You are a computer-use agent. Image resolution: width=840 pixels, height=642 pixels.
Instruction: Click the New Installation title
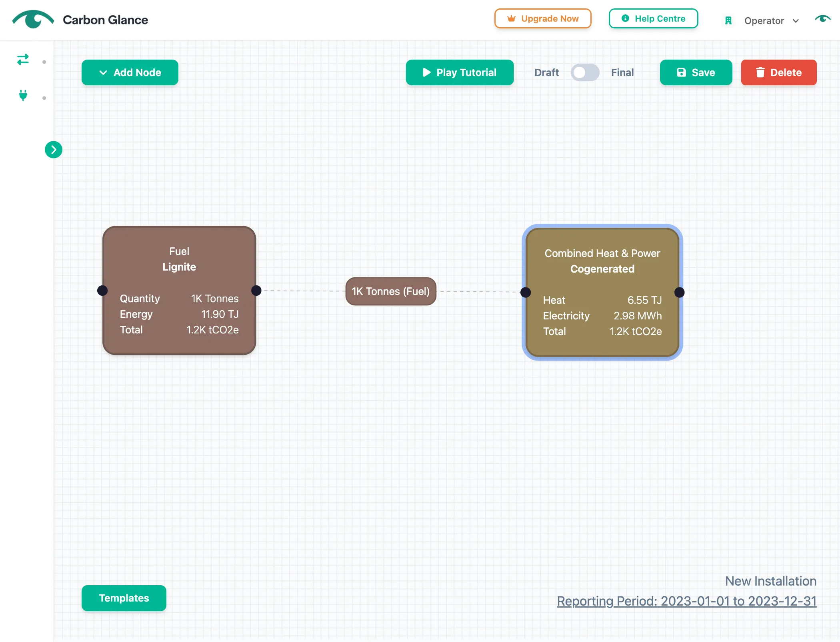coord(771,581)
